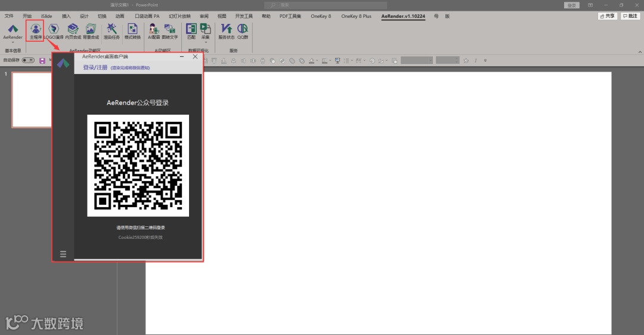Image resolution: width=644 pixels, height=335 pixels.
Task: Click the star icon in quick access toolbar
Action: (466, 60)
